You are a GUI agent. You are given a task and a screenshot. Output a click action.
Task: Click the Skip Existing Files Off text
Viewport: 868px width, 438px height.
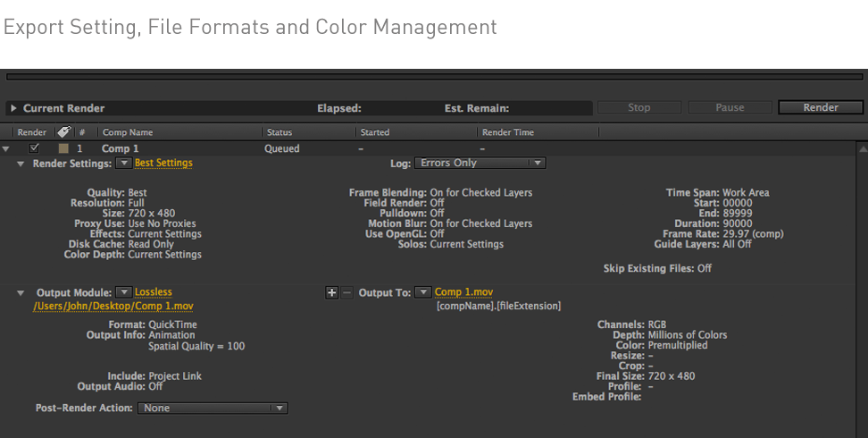[657, 268]
